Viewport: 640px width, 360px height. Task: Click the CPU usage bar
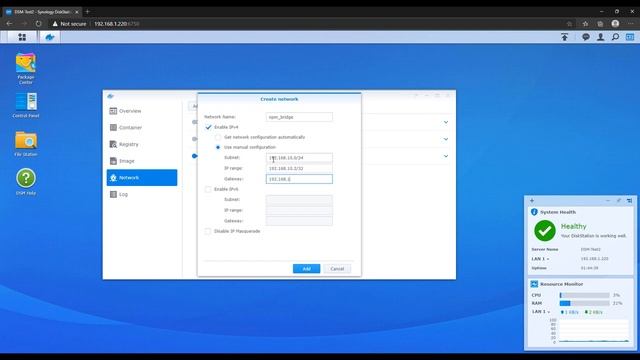(584, 295)
